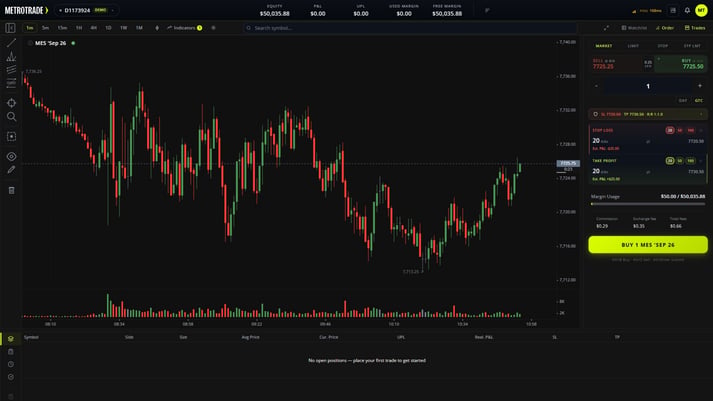This screenshot has width=713, height=401.
Task: Open account D1173924 dropdown
Action: 86,10
